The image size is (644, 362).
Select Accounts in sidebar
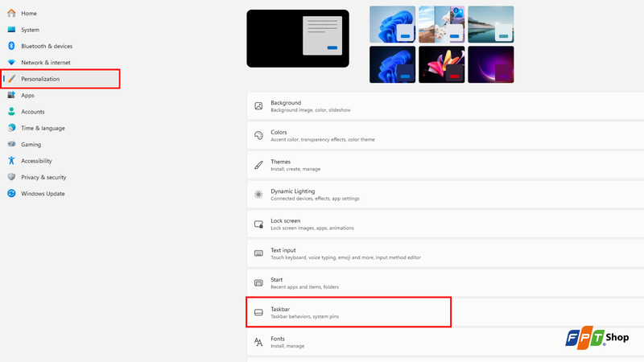point(32,112)
